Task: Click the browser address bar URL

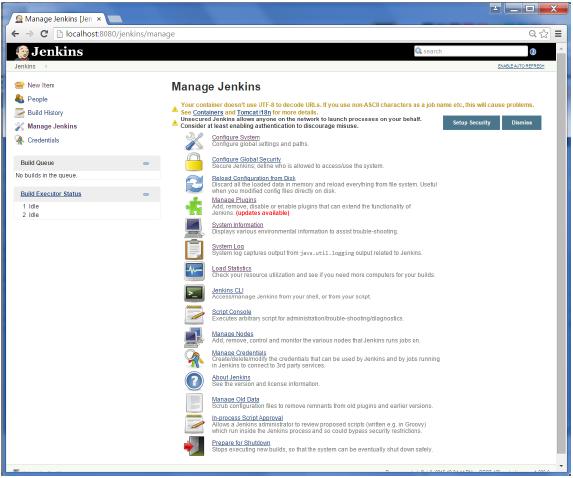Action: [120, 34]
